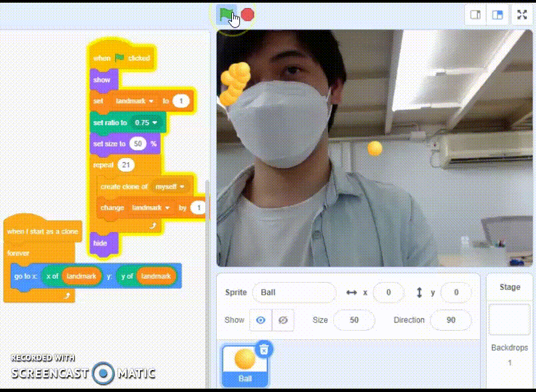Click the yellow ball on the stage
Viewport: 536px width, 392px height.
point(375,148)
